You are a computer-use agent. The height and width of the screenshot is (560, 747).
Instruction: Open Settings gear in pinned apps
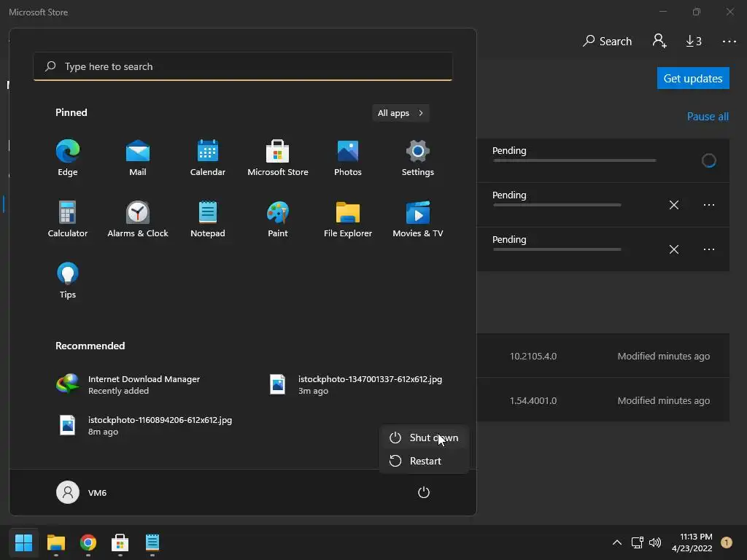[418, 158]
